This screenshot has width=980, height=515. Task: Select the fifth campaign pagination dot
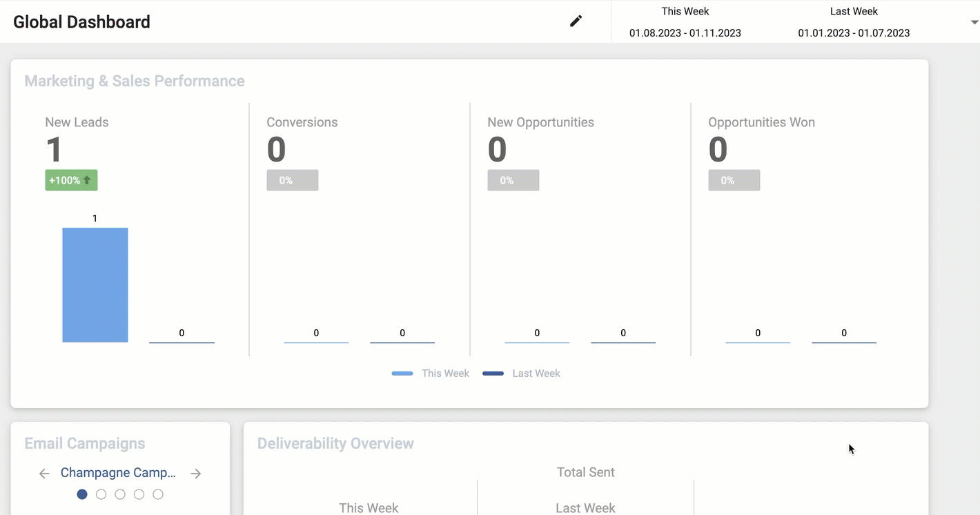click(158, 494)
